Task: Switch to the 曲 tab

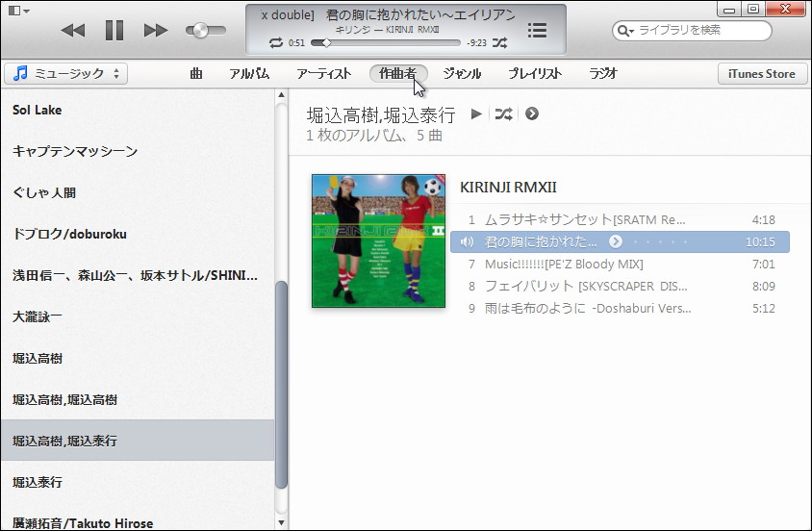Action: [195, 73]
